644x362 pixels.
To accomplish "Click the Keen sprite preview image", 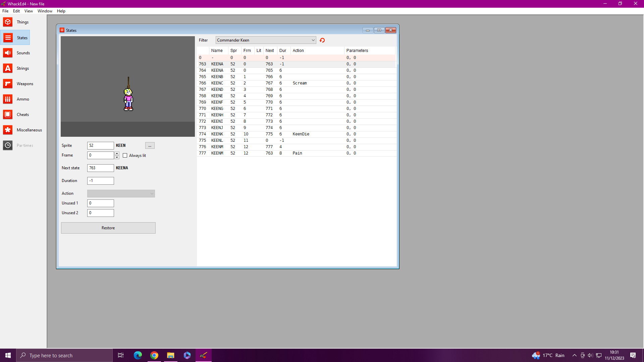I will (x=128, y=95).
